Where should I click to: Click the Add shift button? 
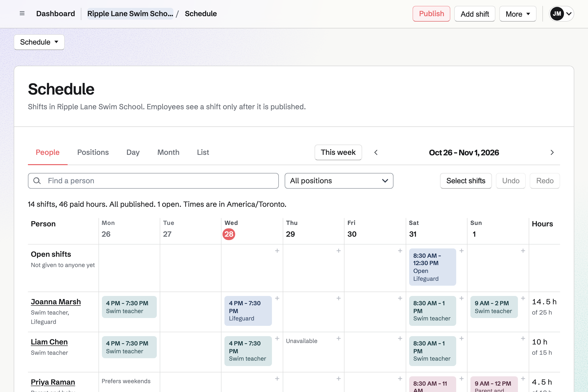475,14
